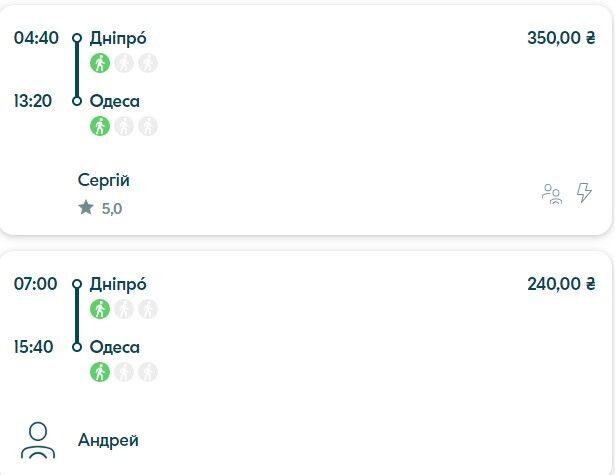Click the Одеса arrival stop at 15:40
615x475 pixels.
click(115, 347)
